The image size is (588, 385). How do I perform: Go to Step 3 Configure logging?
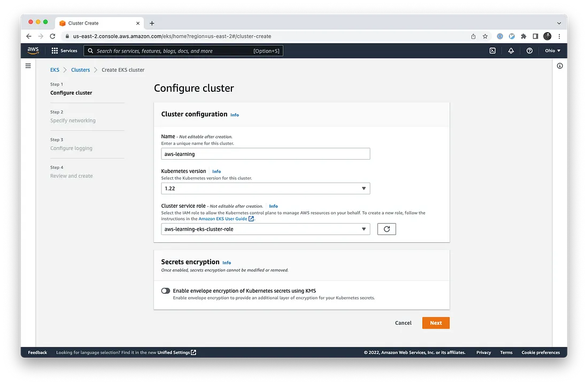point(71,148)
